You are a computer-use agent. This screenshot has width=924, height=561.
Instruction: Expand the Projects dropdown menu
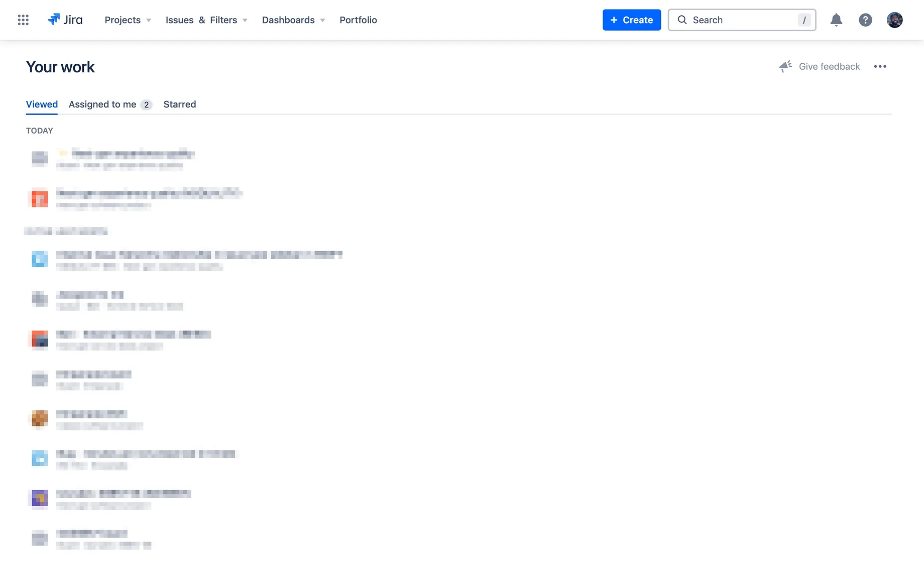tap(128, 20)
